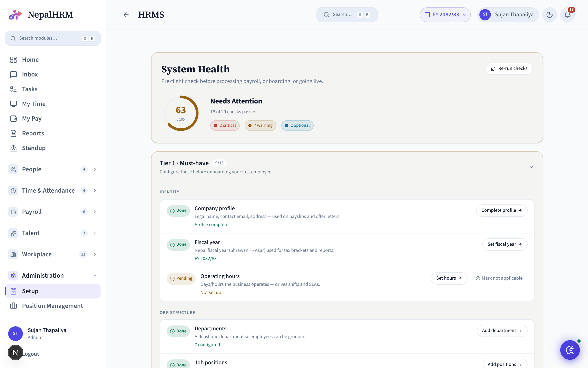588x368 pixels.
Task: Open Tasks in the sidebar
Action: (x=53, y=89)
